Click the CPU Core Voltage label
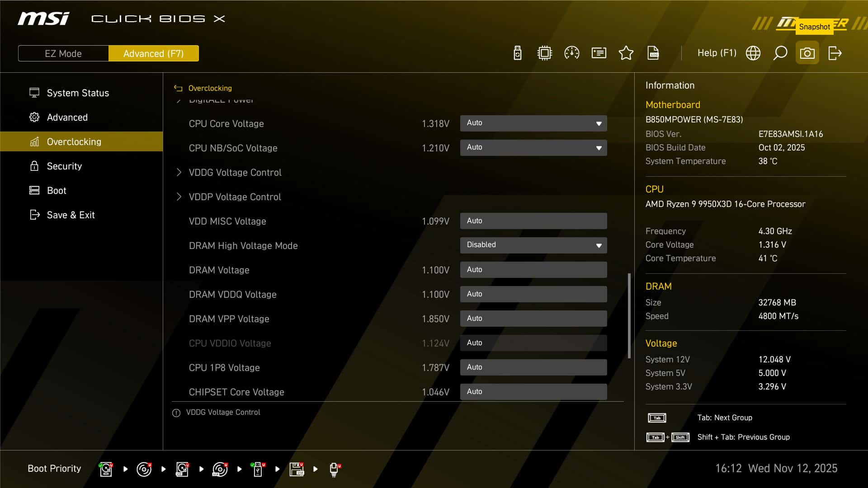 click(226, 124)
